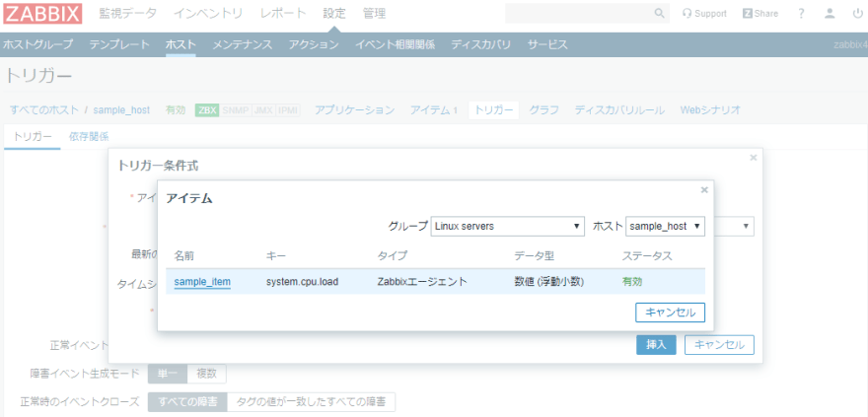Set 障害イベント生成モード to 単一
868x417 pixels.
click(x=168, y=374)
